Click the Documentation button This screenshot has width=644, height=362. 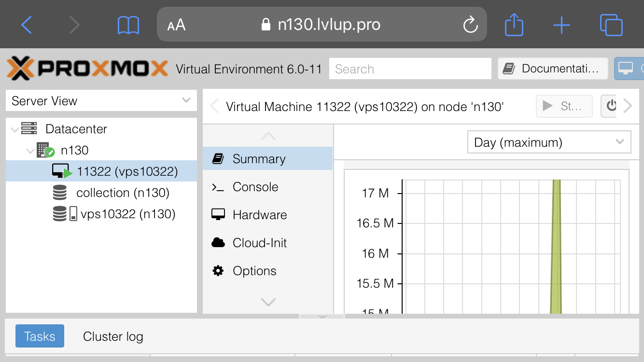(x=553, y=69)
